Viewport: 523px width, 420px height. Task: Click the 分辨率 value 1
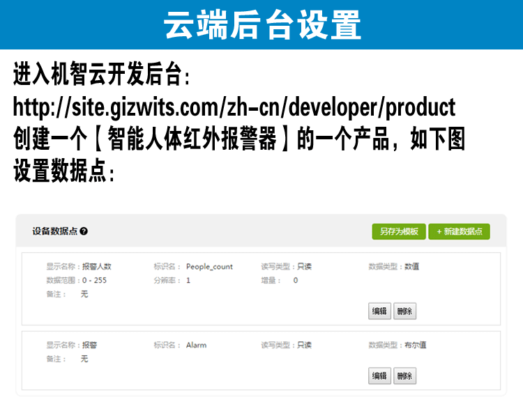[188, 280]
